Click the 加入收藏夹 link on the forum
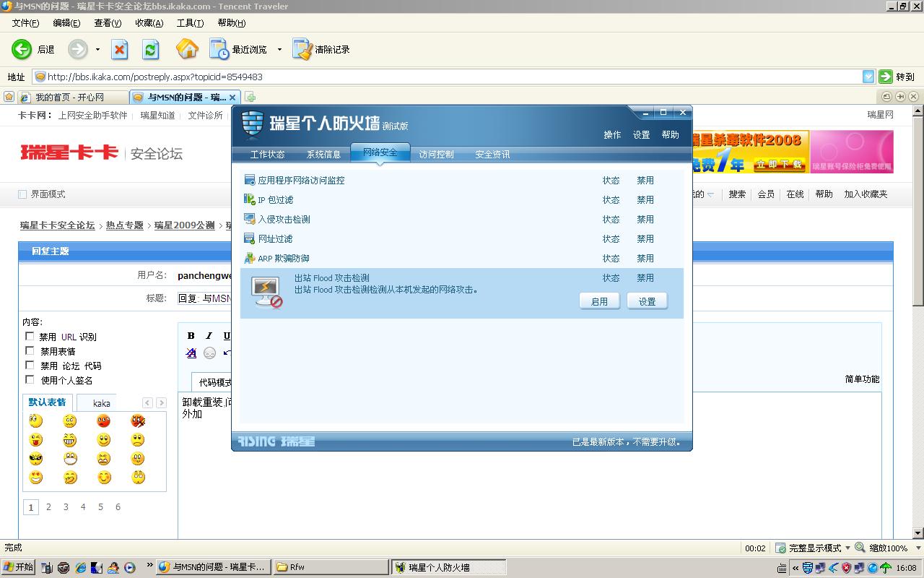The width and height of the screenshot is (924, 578). click(866, 194)
